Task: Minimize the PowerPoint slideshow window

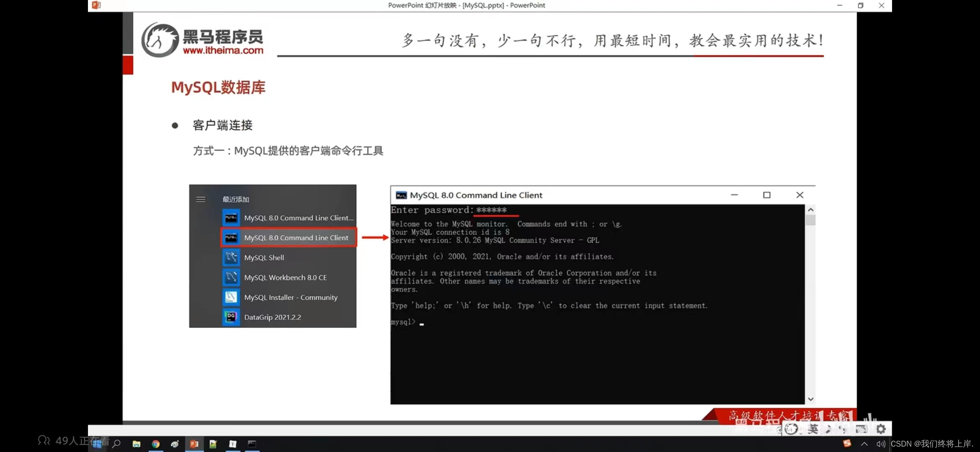Action: (839, 5)
